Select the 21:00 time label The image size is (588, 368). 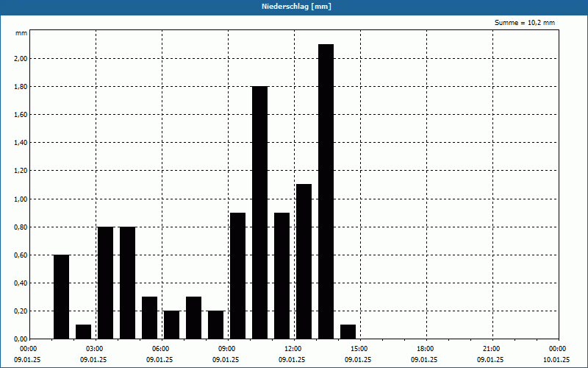click(x=492, y=349)
